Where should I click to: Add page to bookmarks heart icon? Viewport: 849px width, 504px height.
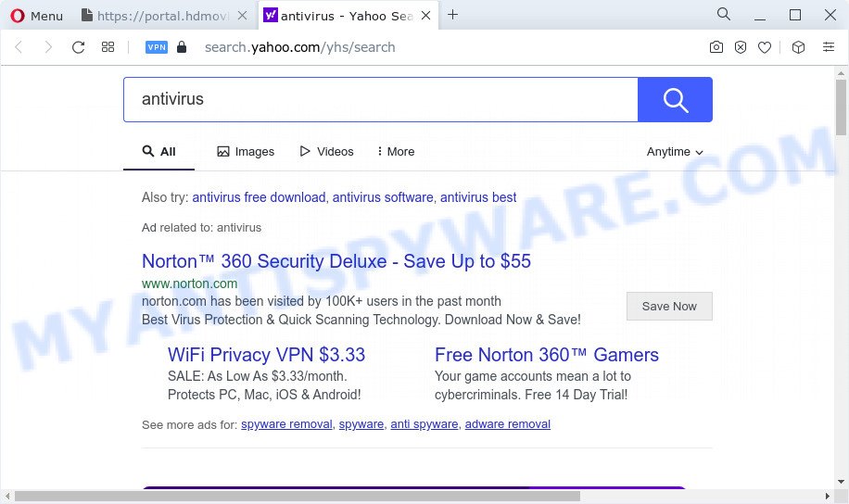coord(765,47)
